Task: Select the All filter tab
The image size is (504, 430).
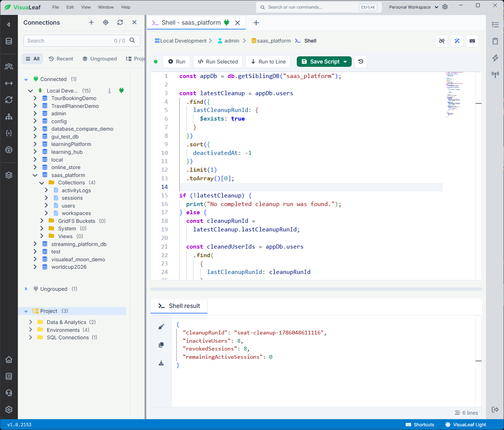Action: point(32,59)
